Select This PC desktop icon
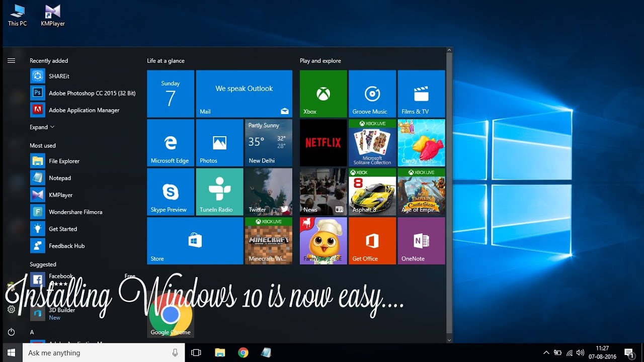 tap(18, 15)
